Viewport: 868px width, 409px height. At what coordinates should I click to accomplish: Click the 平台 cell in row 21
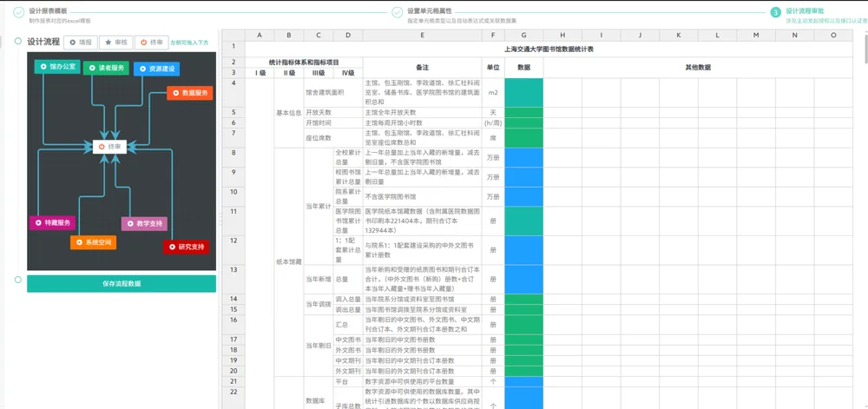pos(348,381)
